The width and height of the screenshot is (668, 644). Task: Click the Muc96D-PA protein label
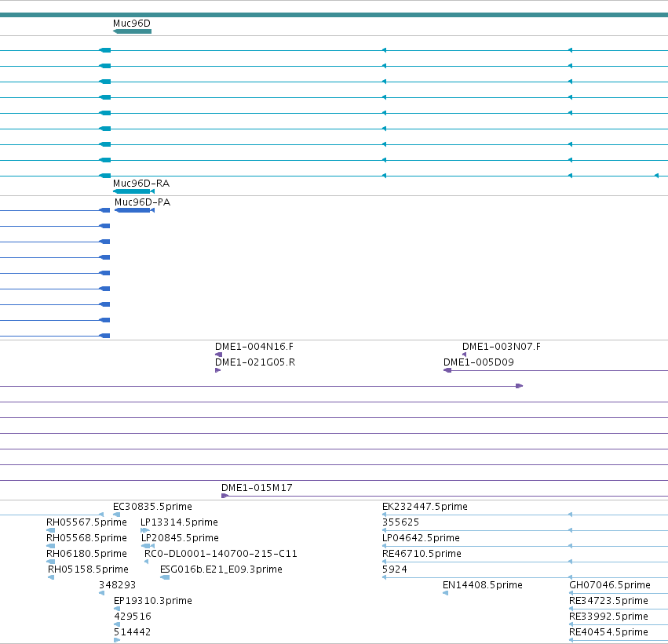[142, 202]
